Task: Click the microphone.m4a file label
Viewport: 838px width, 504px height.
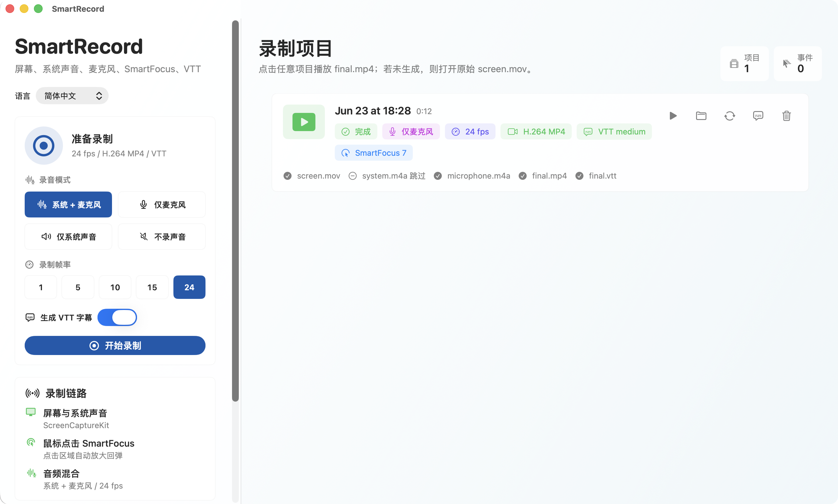Action: pyautogui.click(x=479, y=176)
